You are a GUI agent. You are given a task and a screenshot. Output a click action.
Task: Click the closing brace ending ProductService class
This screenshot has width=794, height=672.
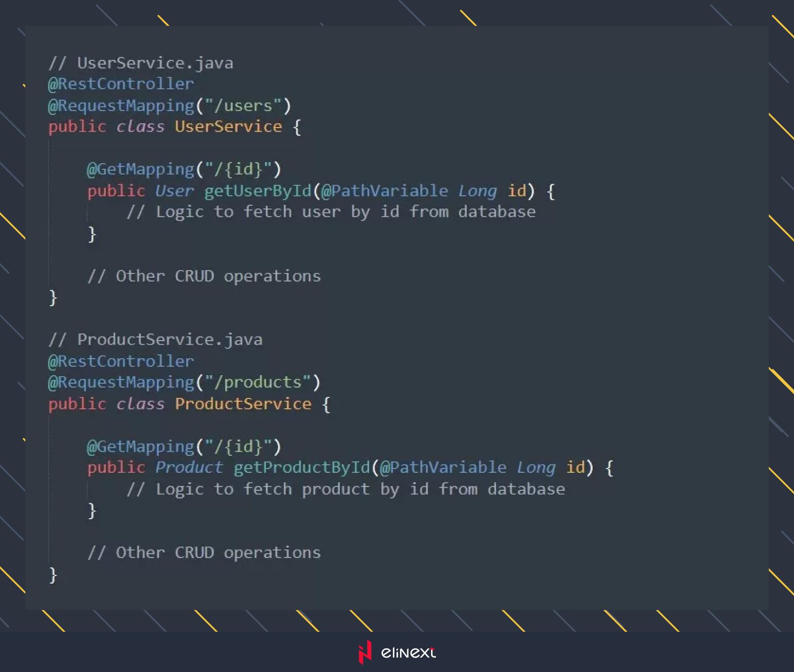(x=53, y=574)
